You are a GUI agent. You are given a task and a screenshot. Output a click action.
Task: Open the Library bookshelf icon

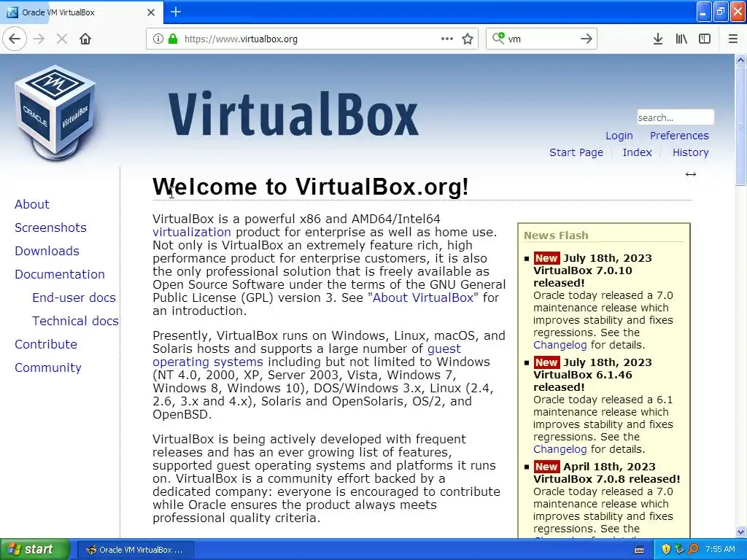tap(681, 39)
